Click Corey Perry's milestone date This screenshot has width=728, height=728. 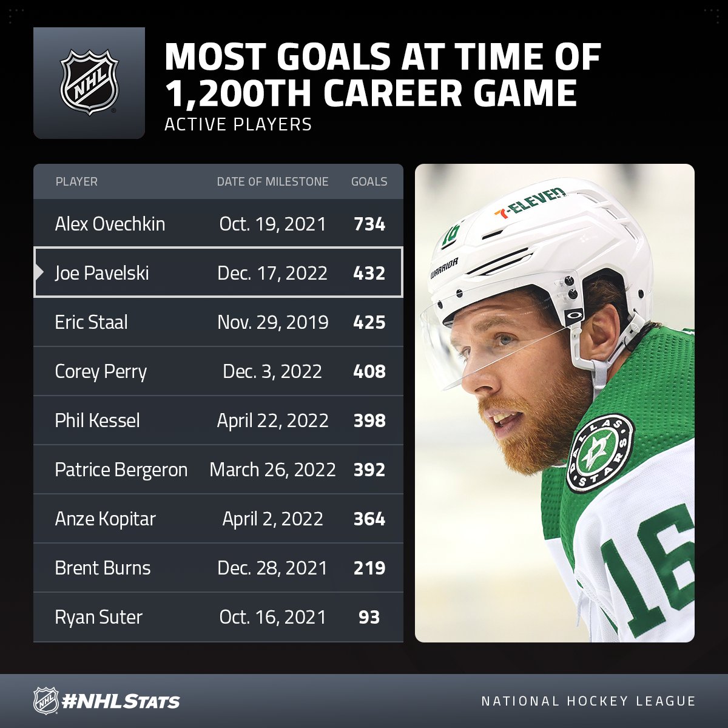point(272,371)
